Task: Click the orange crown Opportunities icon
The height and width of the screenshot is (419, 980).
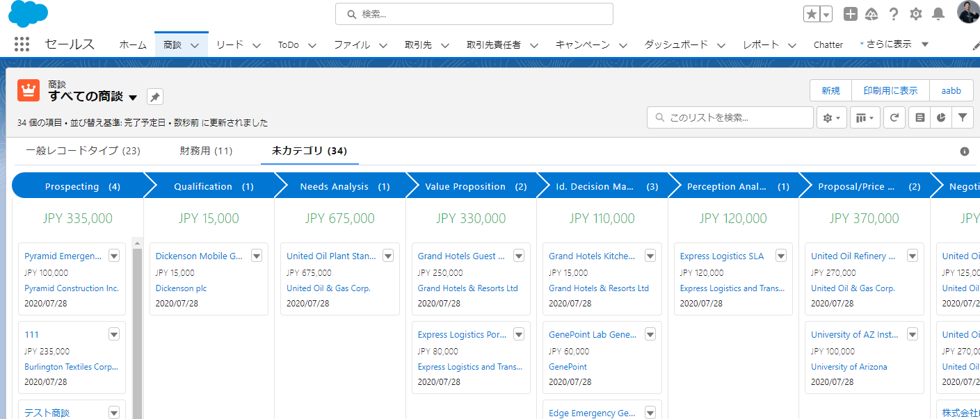Action: pos(29,90)
